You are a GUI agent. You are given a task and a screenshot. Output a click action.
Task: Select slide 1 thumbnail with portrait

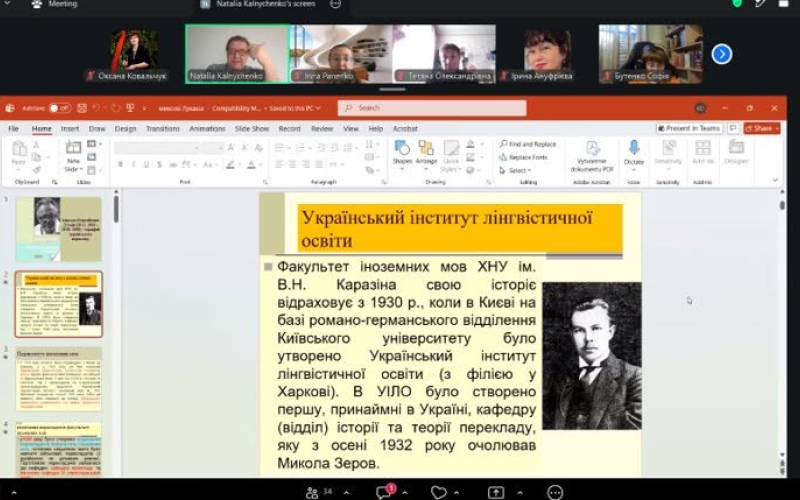click(59, 229)
